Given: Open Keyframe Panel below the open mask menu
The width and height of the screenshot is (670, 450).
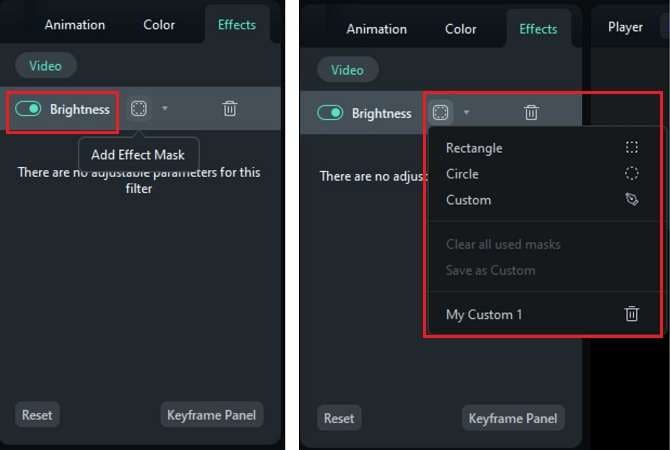Looking at the screenshot, I should [513, 417].
